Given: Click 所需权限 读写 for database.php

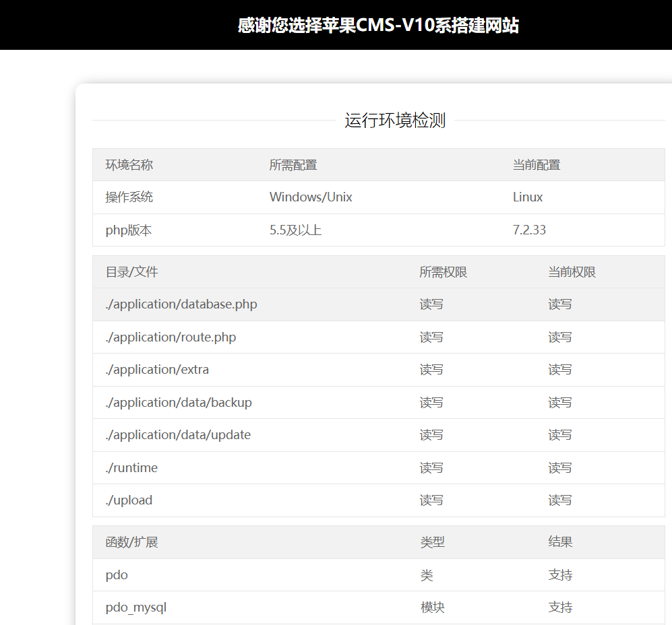Looking at the screenshot, I should pyautogui.click(x=431, y=304).
